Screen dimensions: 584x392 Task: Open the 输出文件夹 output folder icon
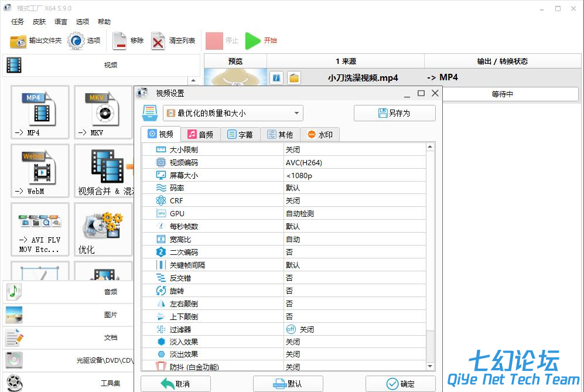point(18,41)
